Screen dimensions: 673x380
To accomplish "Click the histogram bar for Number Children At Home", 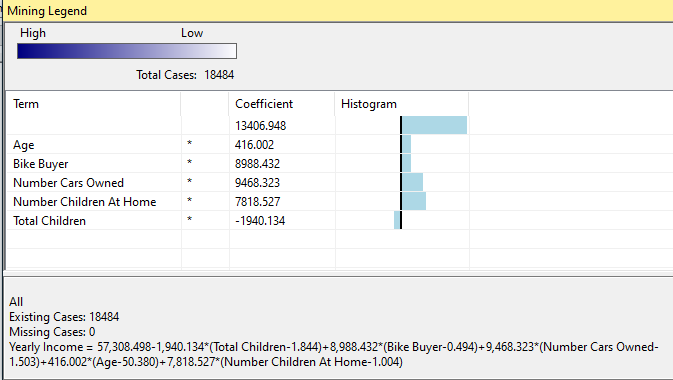I will [x=414, y=201].
